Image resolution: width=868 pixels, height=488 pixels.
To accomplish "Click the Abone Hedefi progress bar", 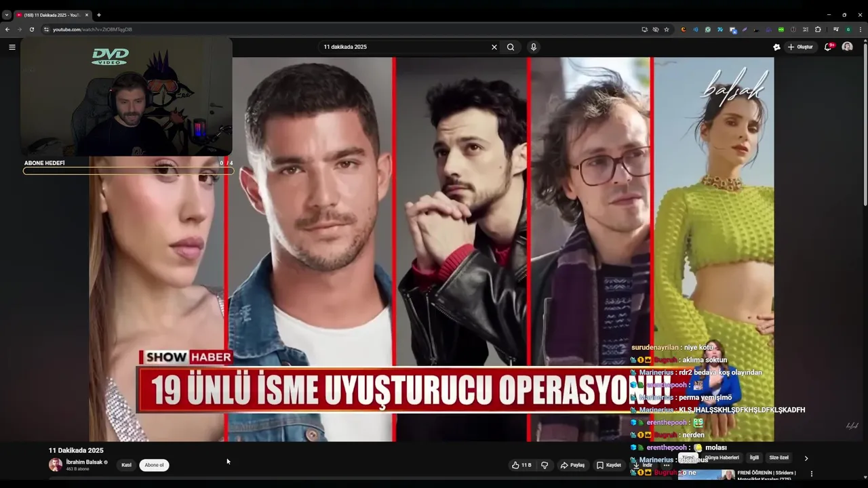I will tap(128, 171).
